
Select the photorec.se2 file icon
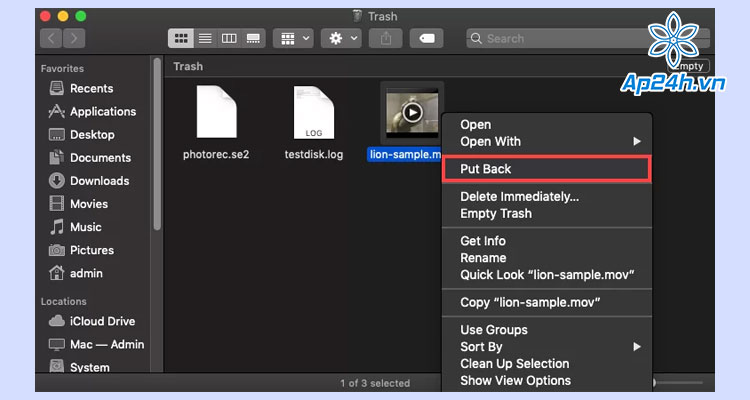click(x=216, y=111)
